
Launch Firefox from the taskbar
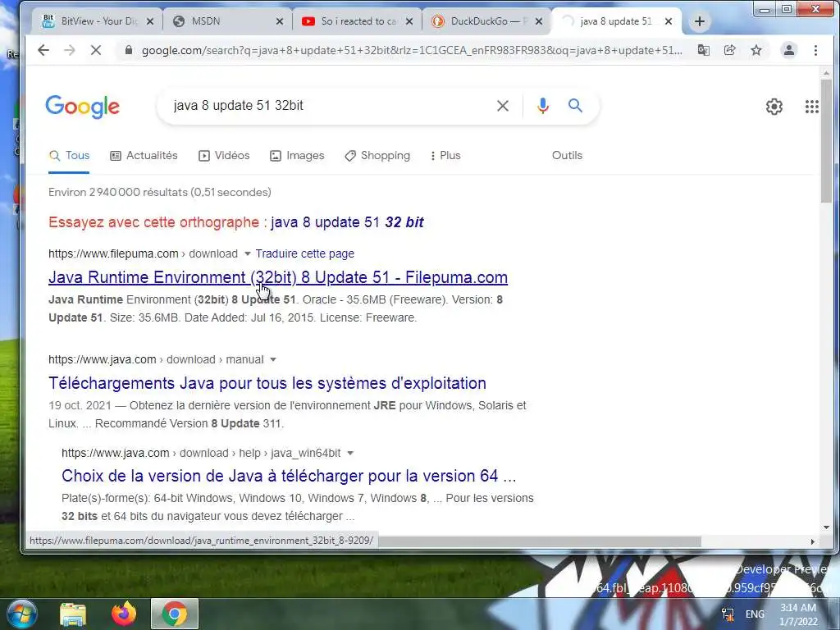(x=124, y=614)
